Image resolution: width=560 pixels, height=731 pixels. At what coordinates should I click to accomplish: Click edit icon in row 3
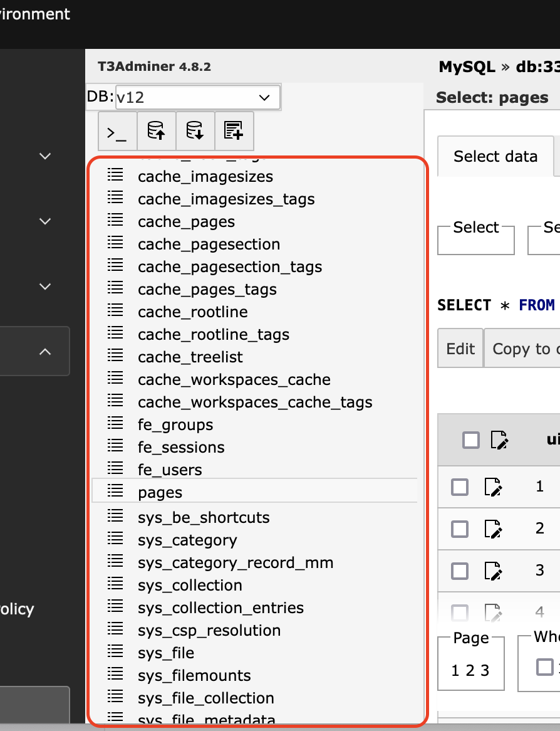coord(494,571)
